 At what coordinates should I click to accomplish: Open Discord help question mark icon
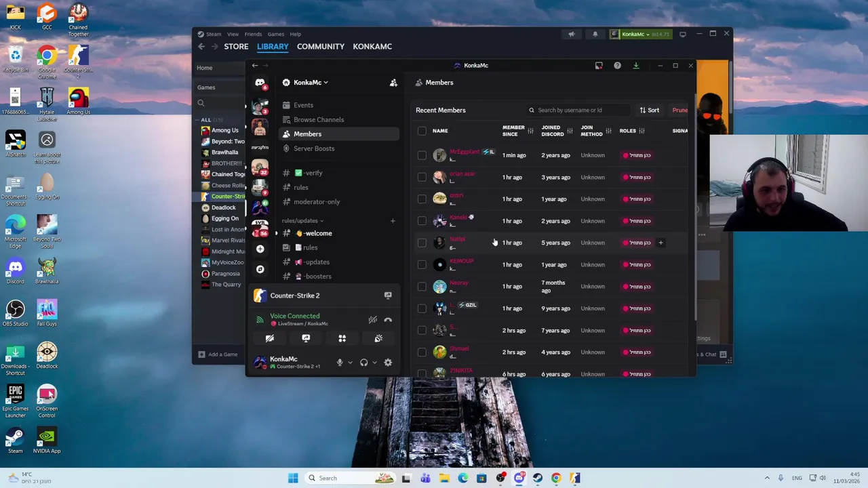617,66
